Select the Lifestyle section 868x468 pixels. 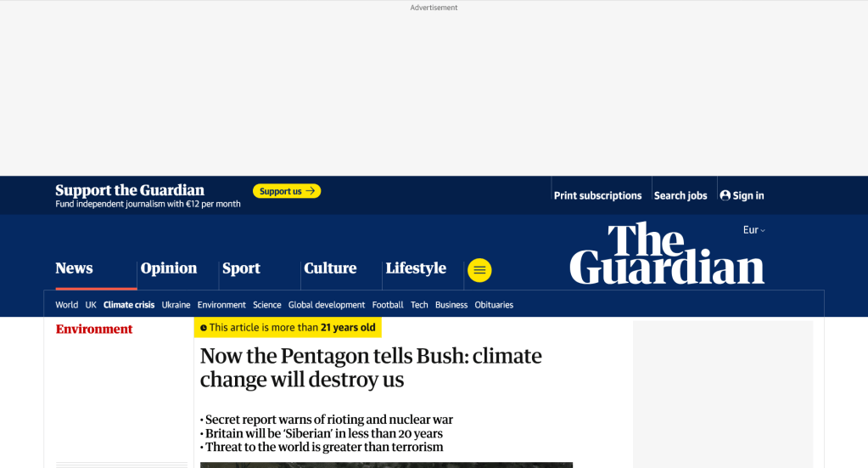coord(416,268)
